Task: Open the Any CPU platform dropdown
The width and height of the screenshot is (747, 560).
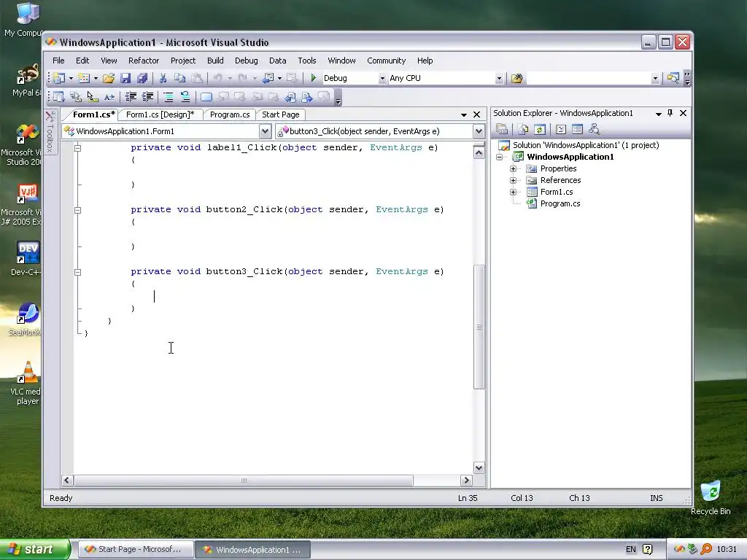Action: 499,79
